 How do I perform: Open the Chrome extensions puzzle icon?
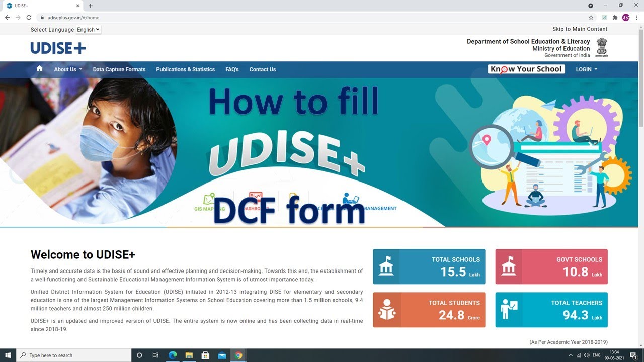coord(615,17)
